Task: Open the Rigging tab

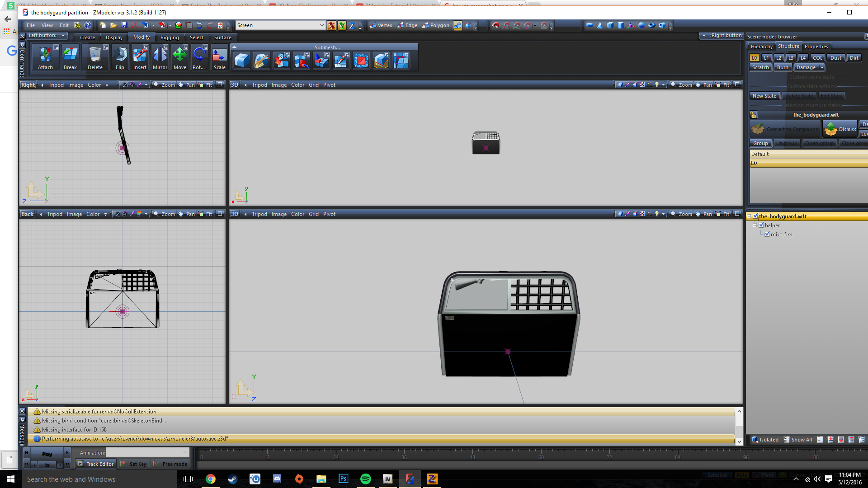Action: tap(170, 38)
